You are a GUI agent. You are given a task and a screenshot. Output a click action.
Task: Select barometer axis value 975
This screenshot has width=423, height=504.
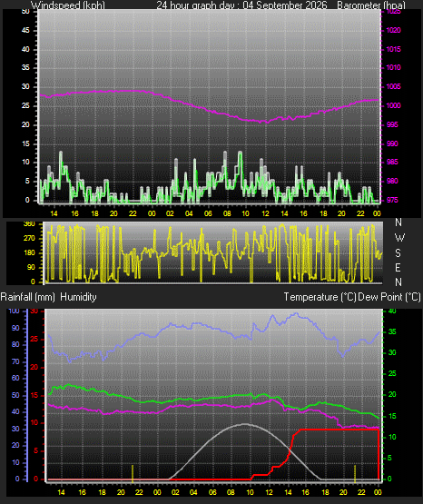(392, 200)
